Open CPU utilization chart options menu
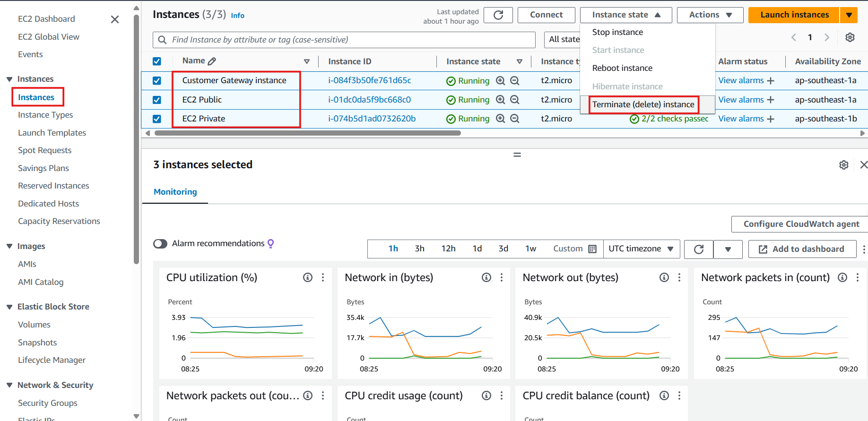 (323, 277)
